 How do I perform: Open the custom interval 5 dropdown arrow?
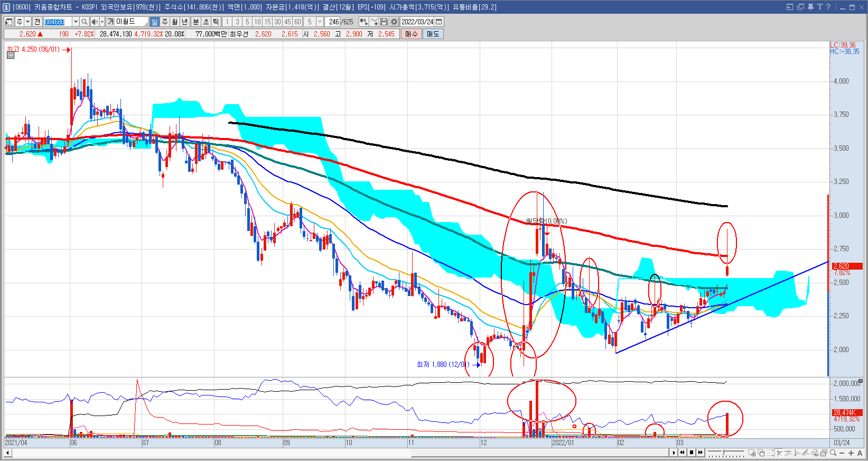point(320,22)
